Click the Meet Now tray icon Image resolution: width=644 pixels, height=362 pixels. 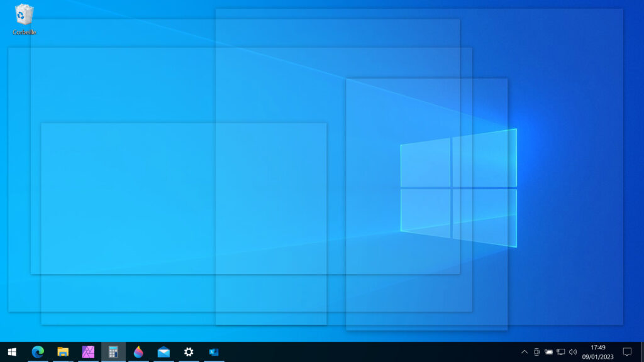click(x=536, y=352)
